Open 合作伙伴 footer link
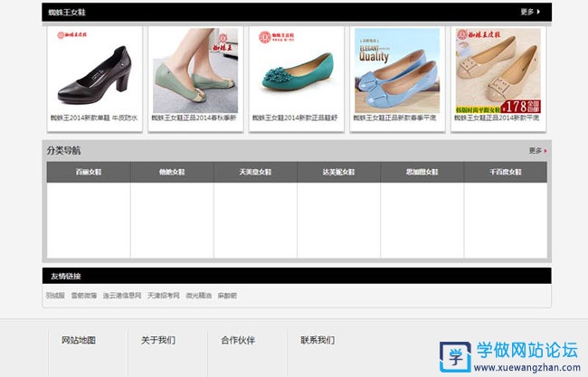 coord(238,341)
